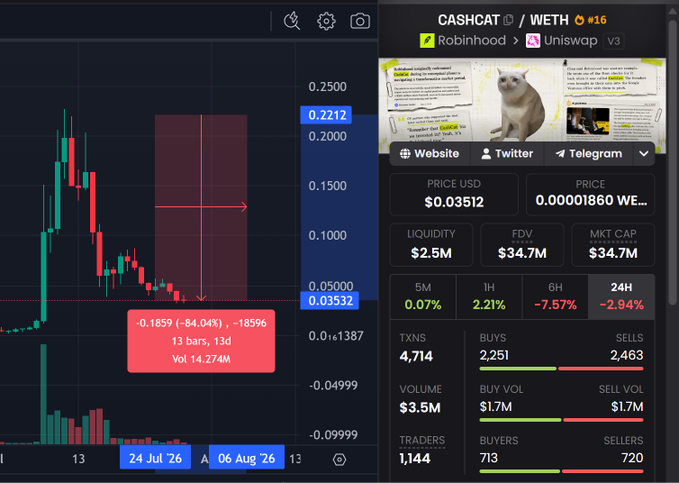679x483 pixels.
Task: Click the V3 version badge
Action: pos(614,41)
